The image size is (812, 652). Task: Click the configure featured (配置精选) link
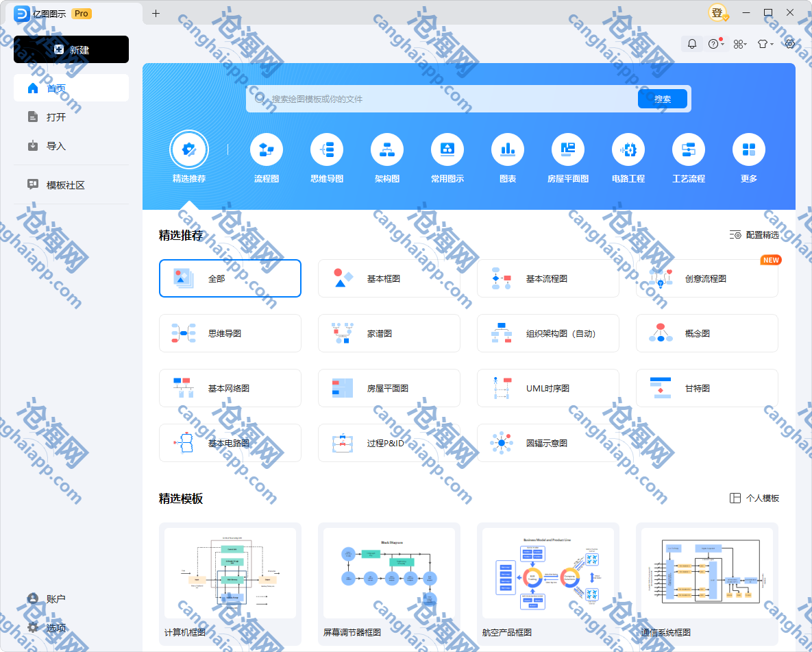pyautogui.click(x=754, y=235)
